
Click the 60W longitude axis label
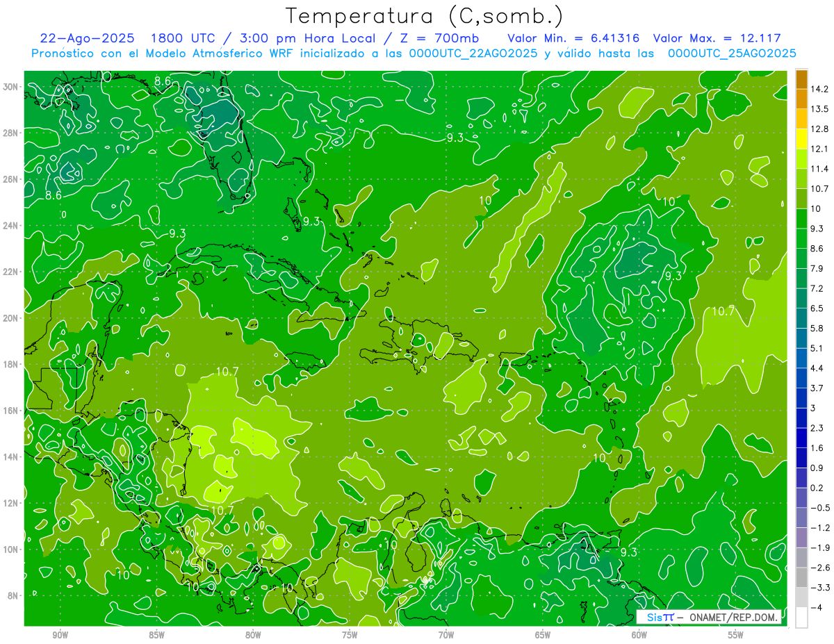click(639, 635)
